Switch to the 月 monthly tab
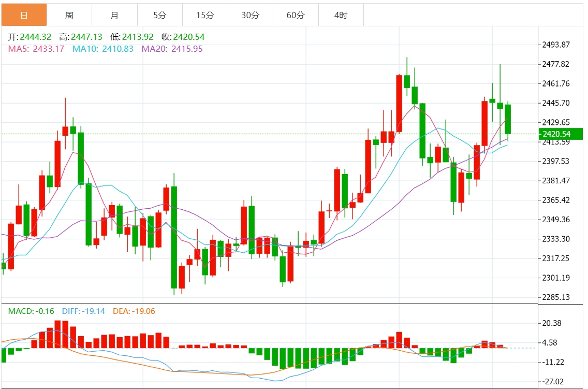This screenshot has height=389, width=588. pyautogui.click(x=115, y=15)
